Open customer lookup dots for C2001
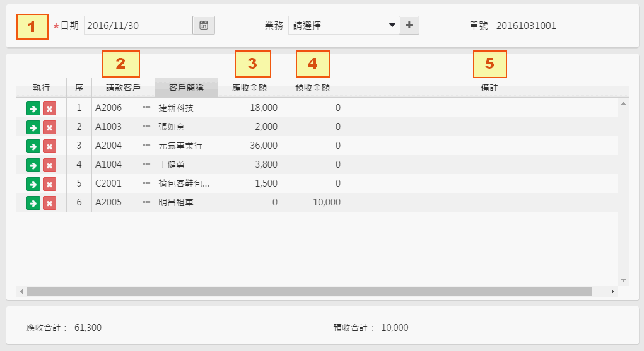 [146, 183]
